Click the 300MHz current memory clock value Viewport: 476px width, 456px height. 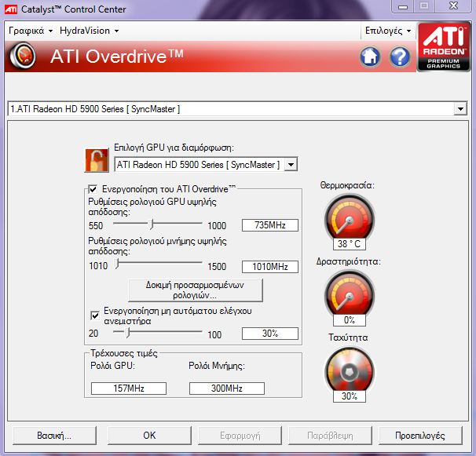click(227, 389)
